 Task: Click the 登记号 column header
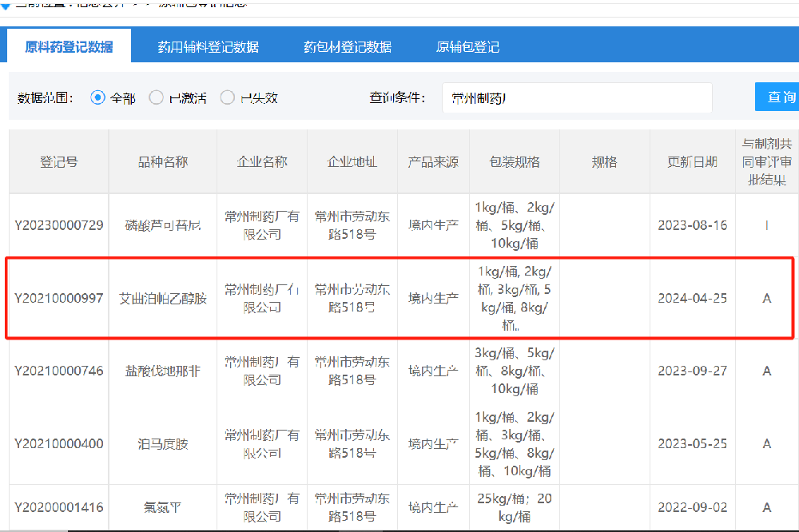[58, 161]
